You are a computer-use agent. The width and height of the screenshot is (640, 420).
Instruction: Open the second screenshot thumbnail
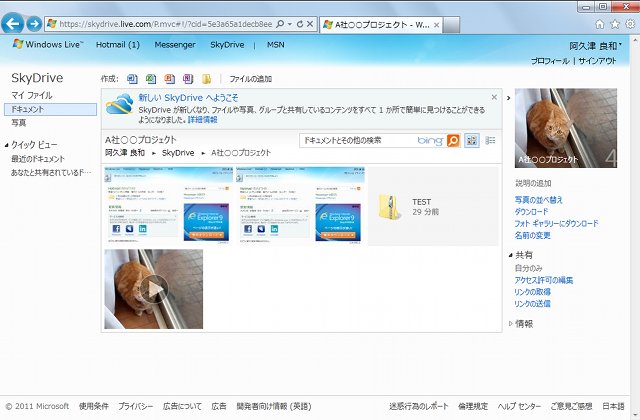click(300, 206)
